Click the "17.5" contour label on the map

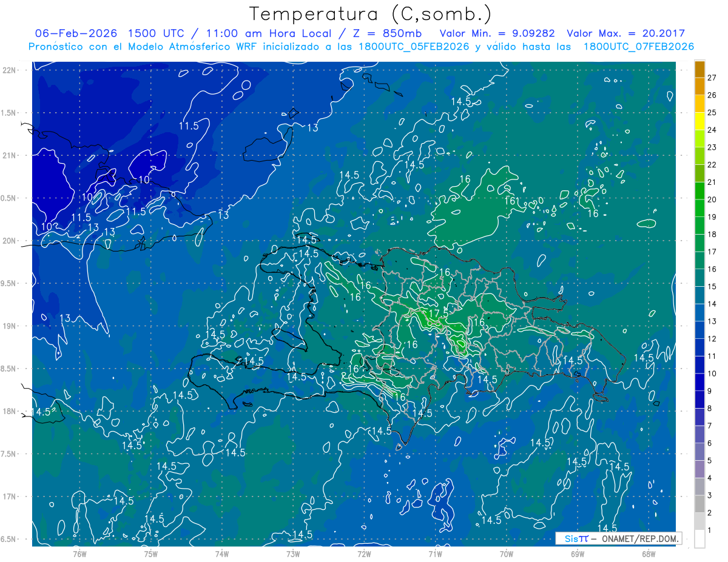(x=437, y=313)
